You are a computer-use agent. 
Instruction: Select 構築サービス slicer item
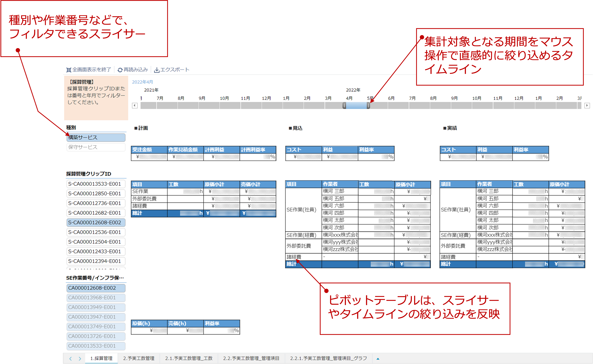pos(96,138)
